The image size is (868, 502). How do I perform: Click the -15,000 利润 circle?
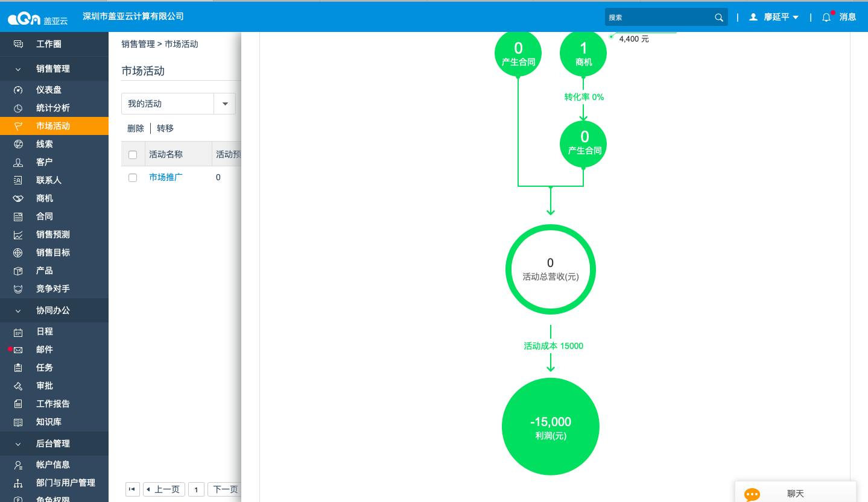tap(551, 427)
